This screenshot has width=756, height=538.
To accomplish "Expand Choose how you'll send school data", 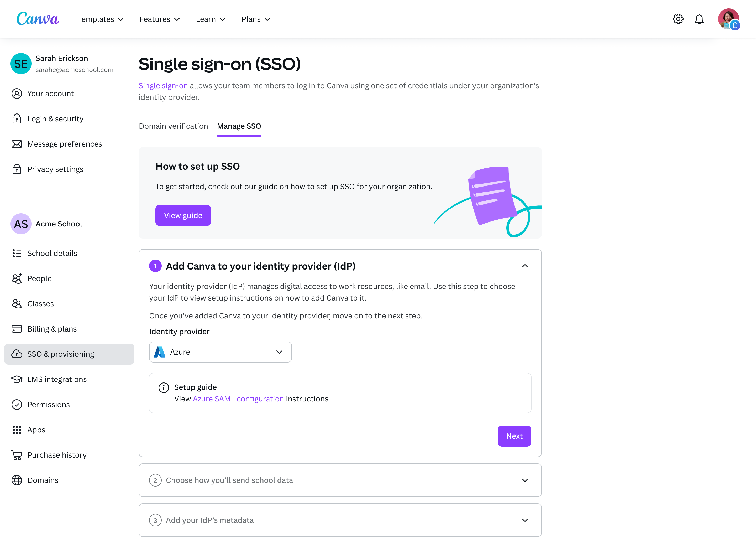I will click(x=340, y=480).
